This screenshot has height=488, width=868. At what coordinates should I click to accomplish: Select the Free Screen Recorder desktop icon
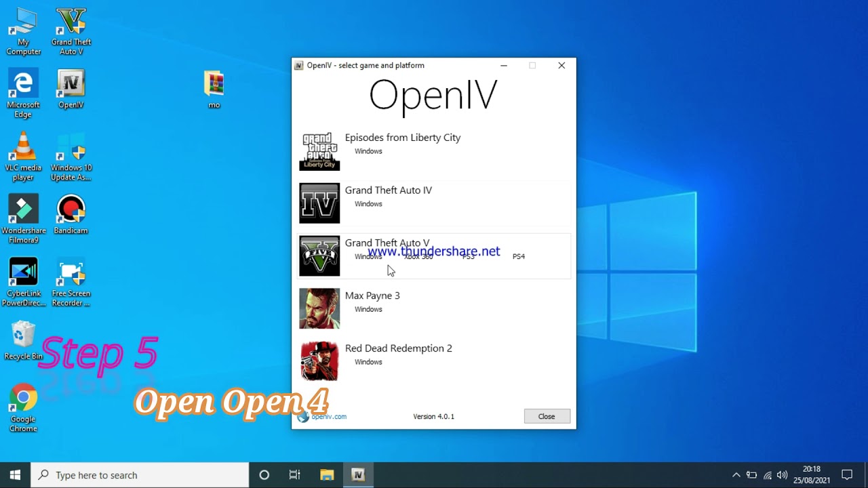[x=71, y=283]
